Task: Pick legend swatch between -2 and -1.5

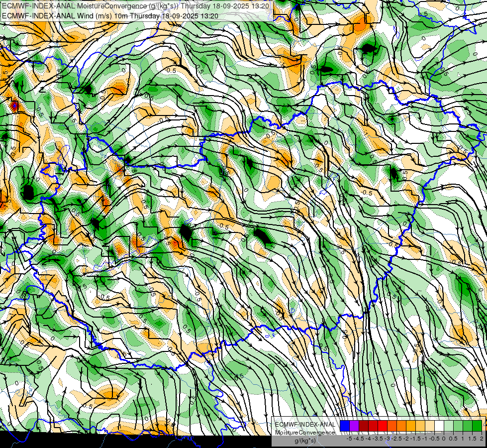Action: tap(411, 426)
